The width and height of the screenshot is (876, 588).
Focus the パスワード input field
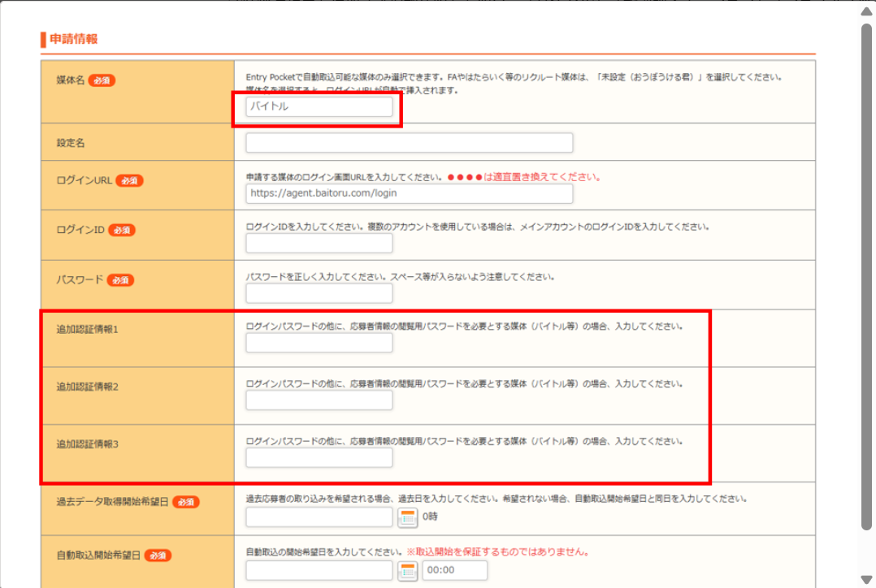pyautogui.click(x=319, y=293)
